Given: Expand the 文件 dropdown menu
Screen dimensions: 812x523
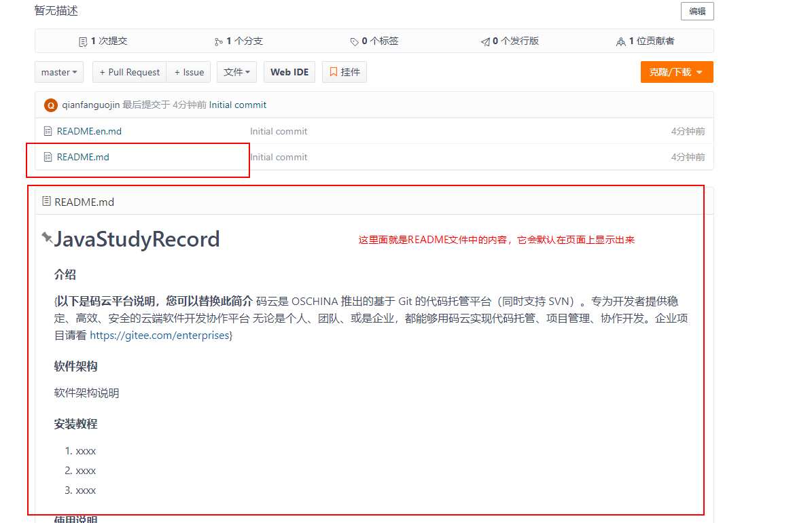Looking at the screenshot, I should click(236, 72).
